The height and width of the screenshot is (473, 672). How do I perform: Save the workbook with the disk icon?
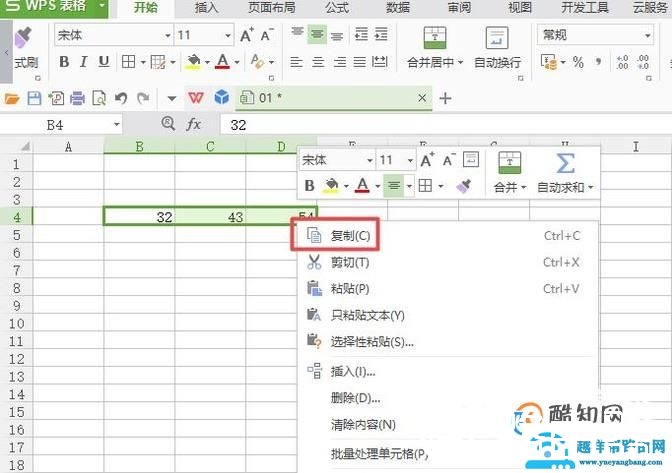pos(34,99)
